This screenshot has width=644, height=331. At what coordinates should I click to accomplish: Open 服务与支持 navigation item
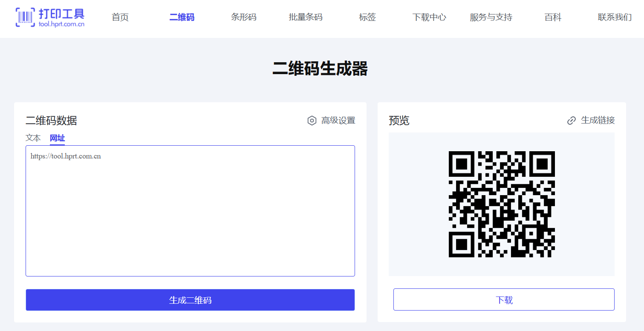(491, 17)
